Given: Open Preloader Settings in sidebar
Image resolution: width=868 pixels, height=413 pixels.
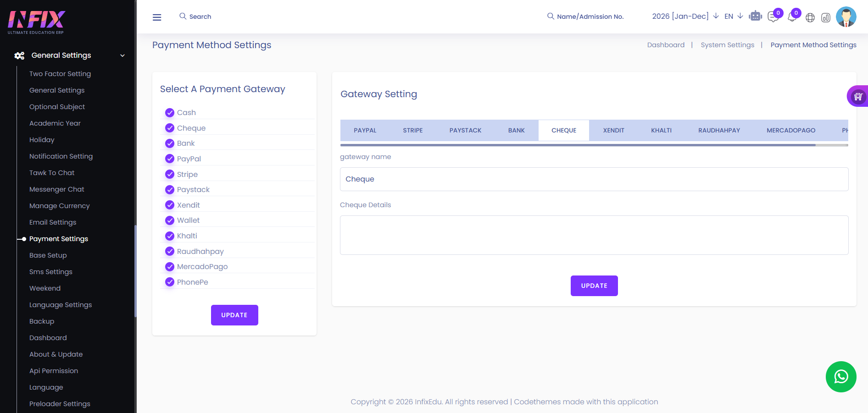Looking at the screenshot, I should tap(60, 404).
